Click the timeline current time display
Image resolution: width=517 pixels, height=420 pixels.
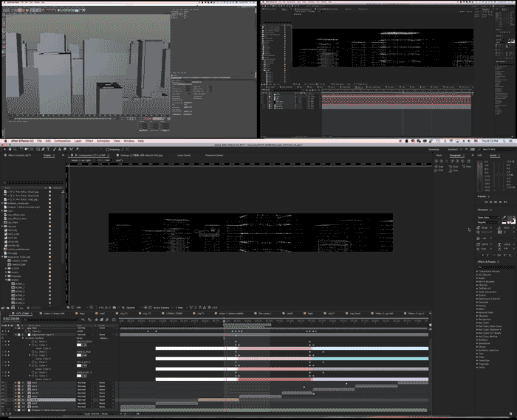pos(12,318)
